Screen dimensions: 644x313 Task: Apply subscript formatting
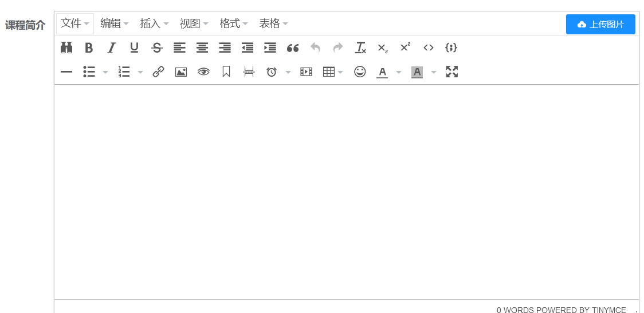pyautogui.click(x=383, y=48)
